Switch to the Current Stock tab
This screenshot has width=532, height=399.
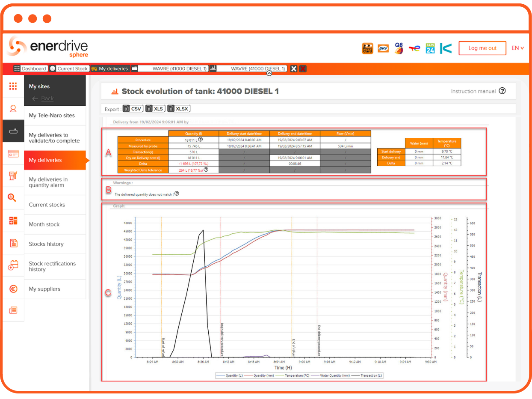[x=69, y=68]
